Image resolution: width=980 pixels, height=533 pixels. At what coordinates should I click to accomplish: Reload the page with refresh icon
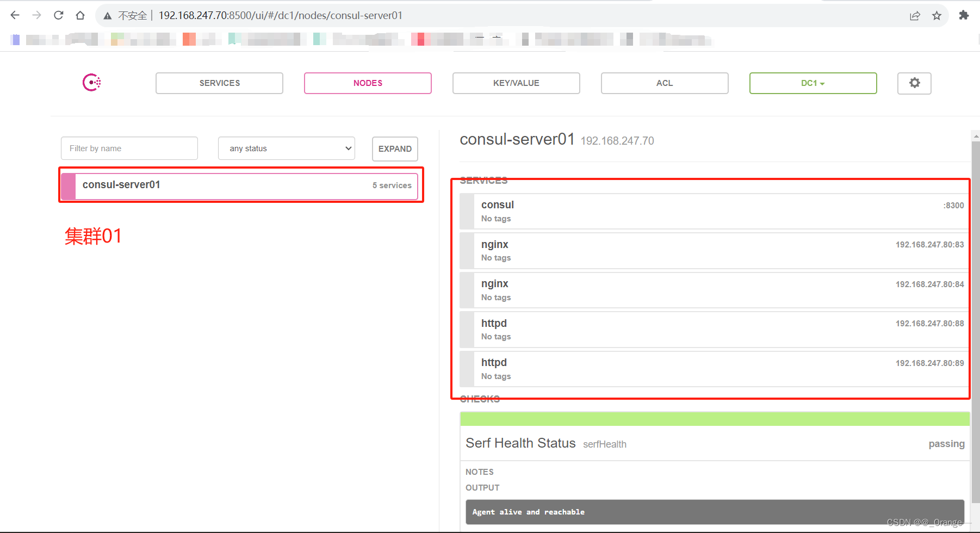(x=58, y=15)
